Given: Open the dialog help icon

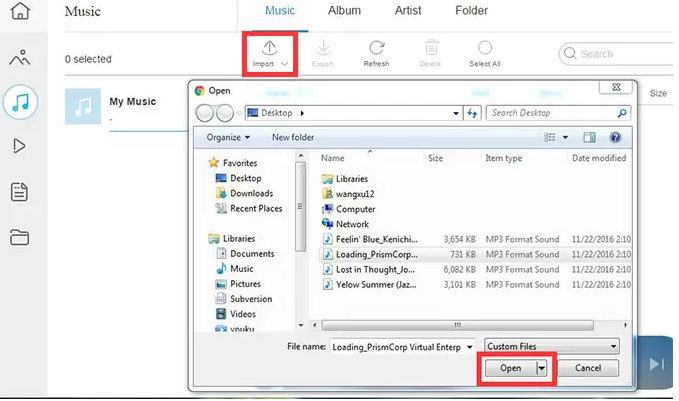Looking at the screenshot, I should (616, 136).
